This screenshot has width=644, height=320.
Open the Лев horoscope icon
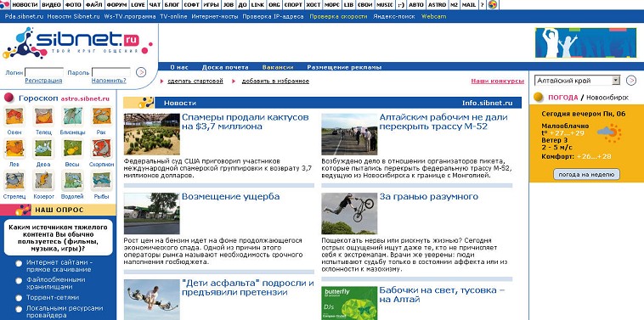click(x=14, y=148)
